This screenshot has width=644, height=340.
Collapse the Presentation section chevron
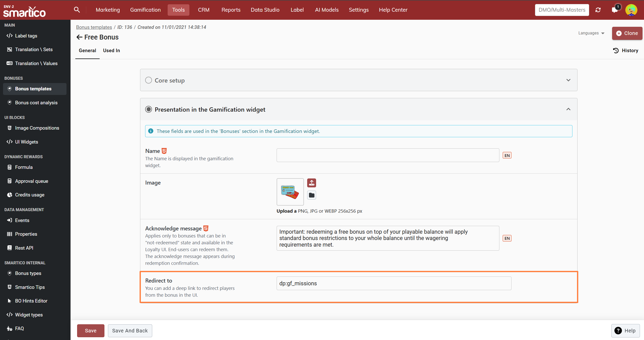(x=568, y=109)
